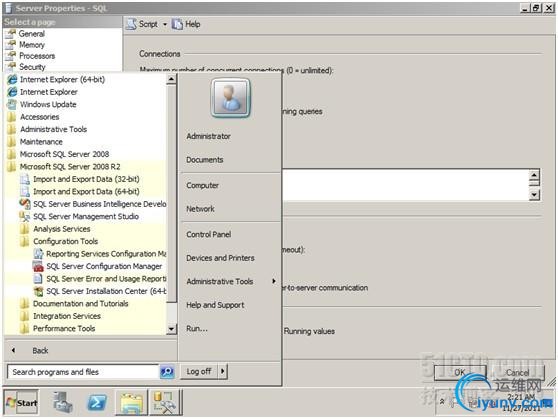The image size is (558, 419).
Task: Click the Search programs and files box
Action: click(83, 372)
